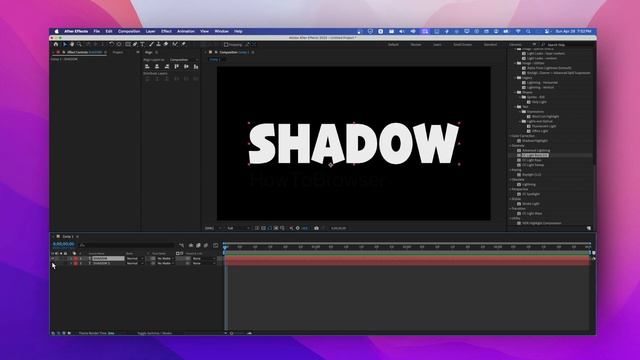Select the Roto Brush tool
640x360 pixels.
175,44
